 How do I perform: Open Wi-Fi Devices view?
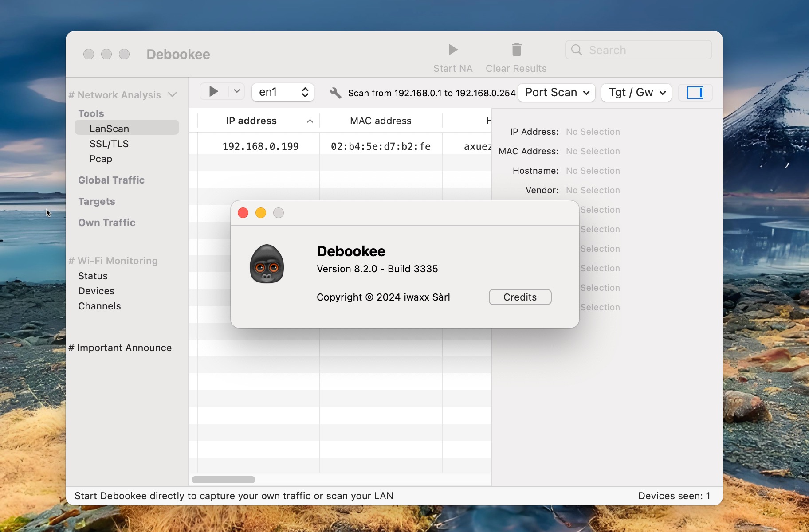point(96,291)
